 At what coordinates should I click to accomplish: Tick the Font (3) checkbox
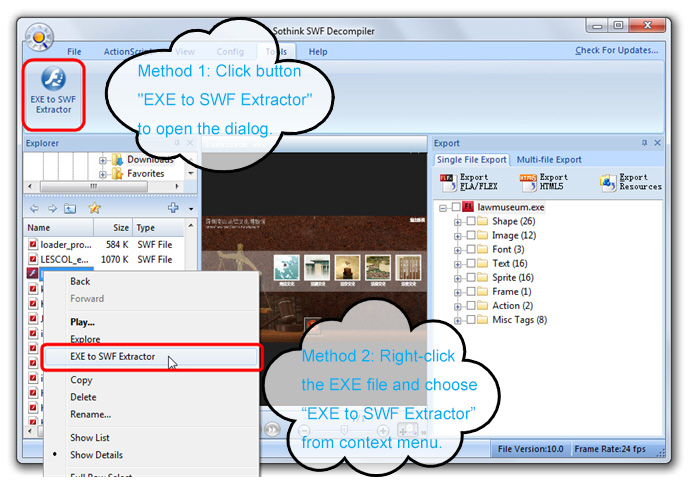tap(471, 249)
